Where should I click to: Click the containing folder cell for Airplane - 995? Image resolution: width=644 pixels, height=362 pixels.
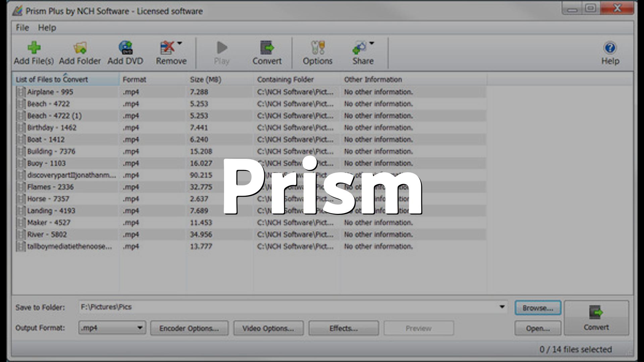(295, 92)
